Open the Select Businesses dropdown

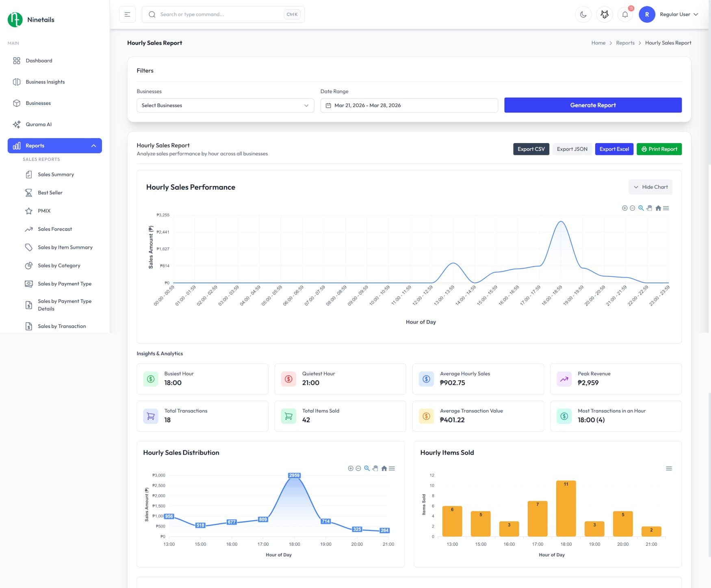point(225,105)
